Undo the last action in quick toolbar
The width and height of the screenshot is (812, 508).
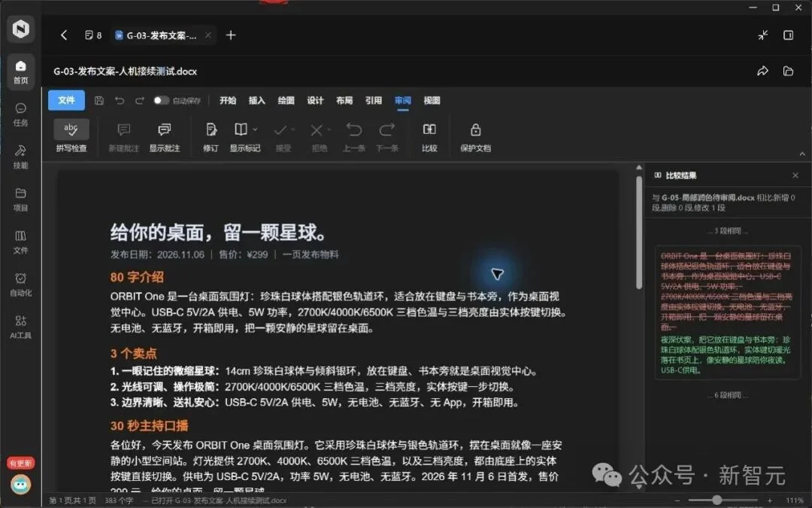[120, 101]
